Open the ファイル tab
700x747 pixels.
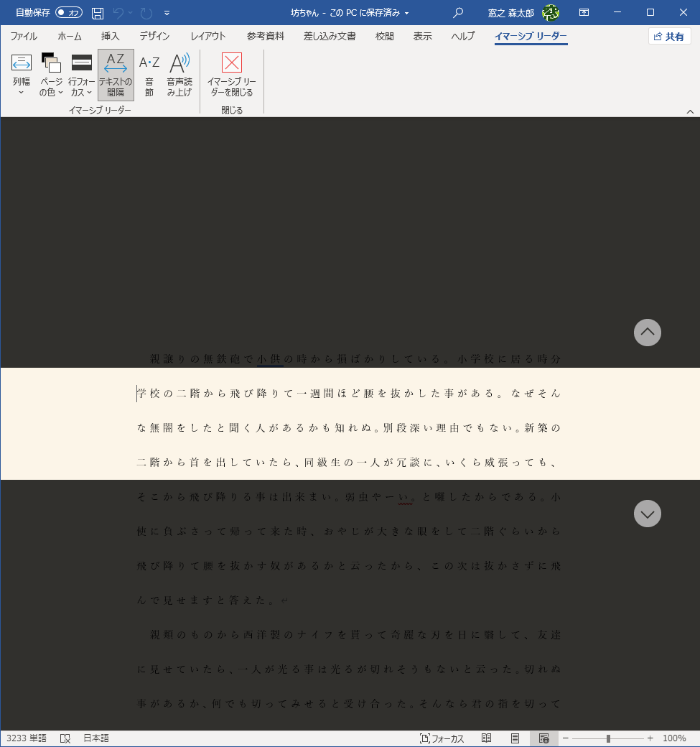click(x=24, y=36)
